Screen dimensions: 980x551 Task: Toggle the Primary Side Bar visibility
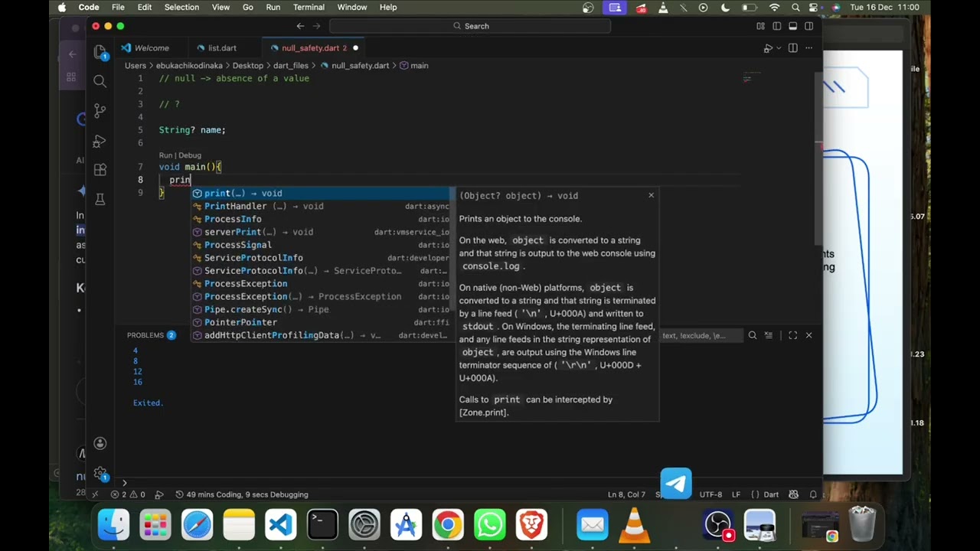coord(776,26)
